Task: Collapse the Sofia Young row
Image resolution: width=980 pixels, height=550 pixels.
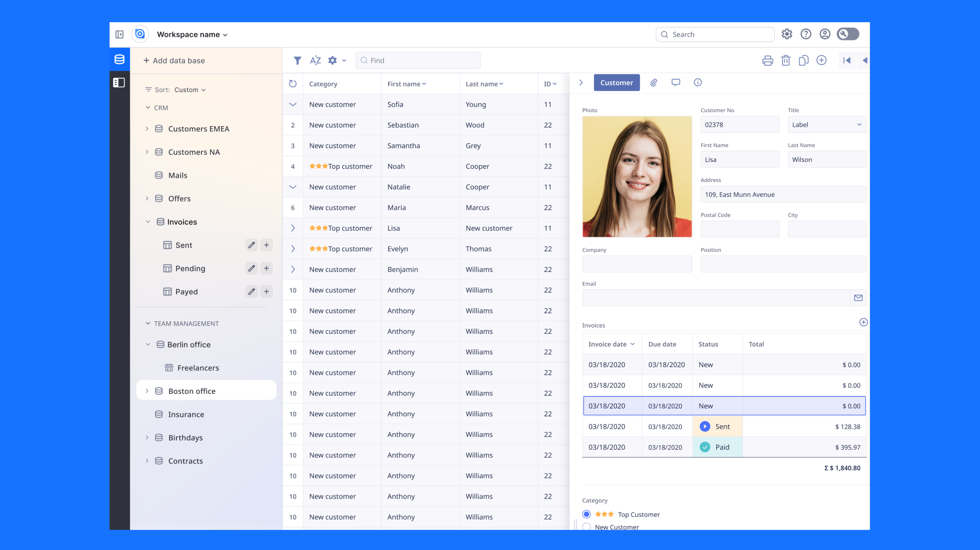Action: pos(293,104)
